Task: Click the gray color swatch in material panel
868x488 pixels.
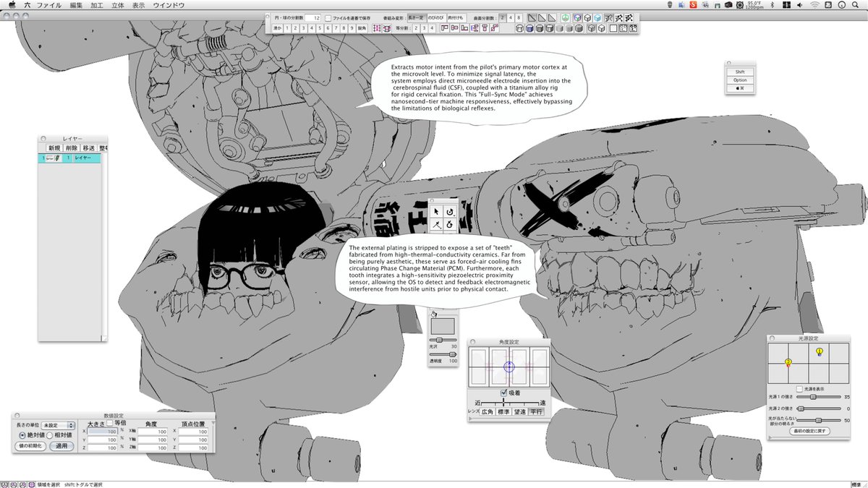Action: (x=443, y=326)
